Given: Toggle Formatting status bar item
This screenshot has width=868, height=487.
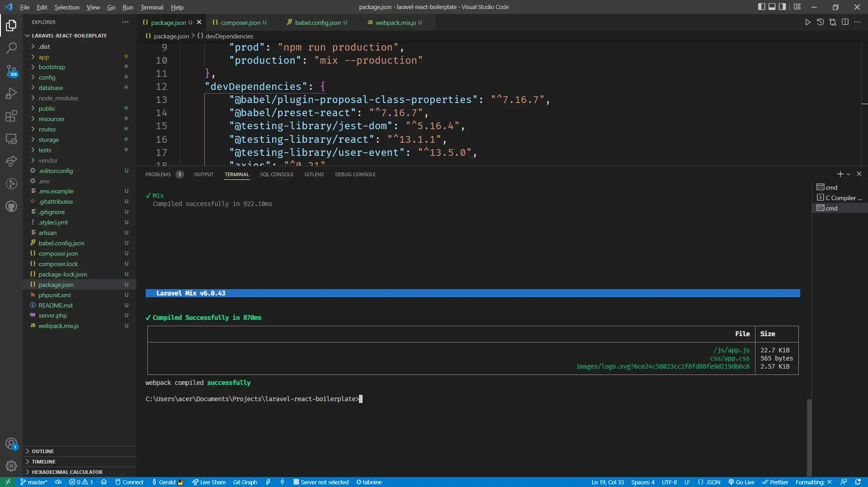Looking at the screenshot, I should [814, 482].
